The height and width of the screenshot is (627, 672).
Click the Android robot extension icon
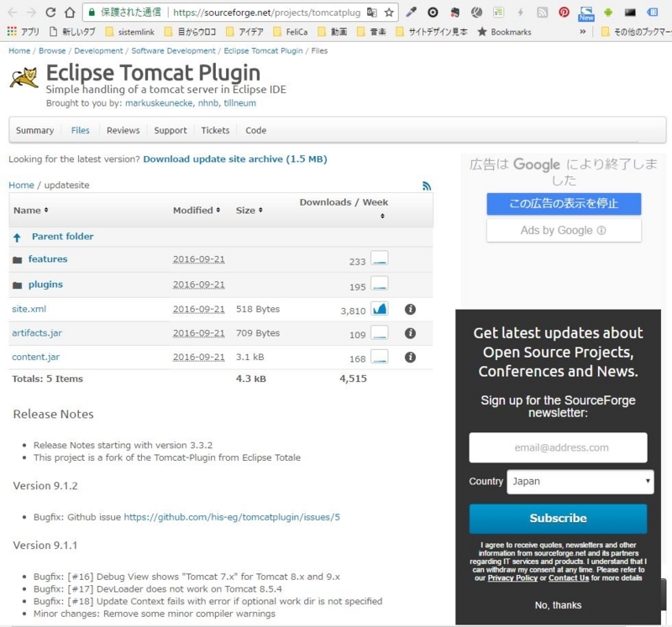608,13
